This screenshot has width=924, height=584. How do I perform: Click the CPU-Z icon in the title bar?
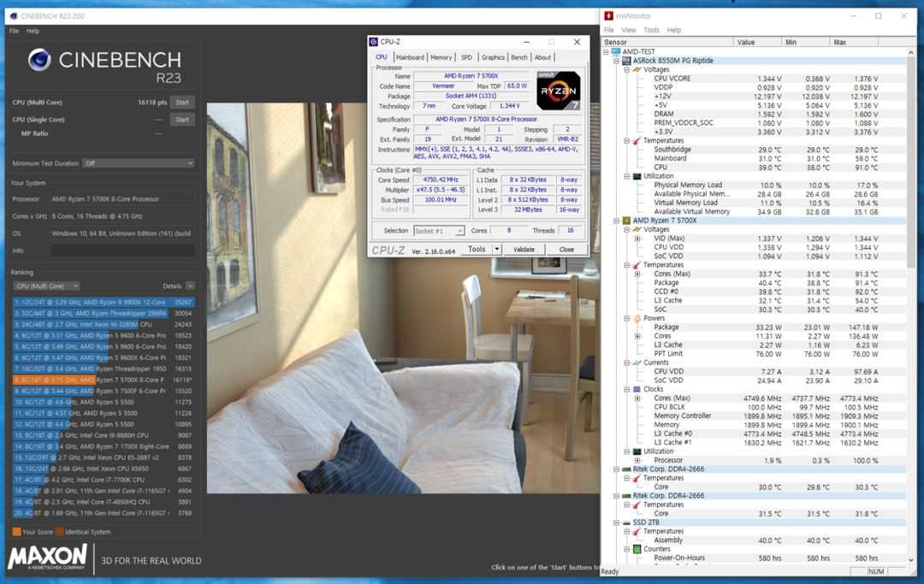372,42
